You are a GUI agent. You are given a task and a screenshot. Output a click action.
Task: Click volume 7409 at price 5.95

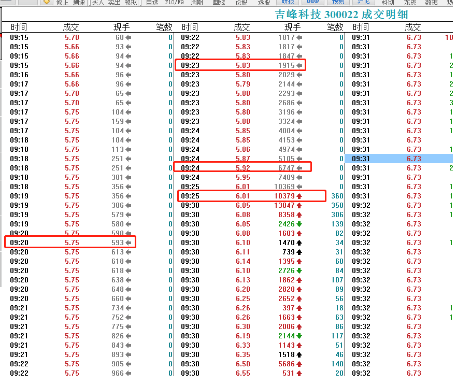coord(287,177)
